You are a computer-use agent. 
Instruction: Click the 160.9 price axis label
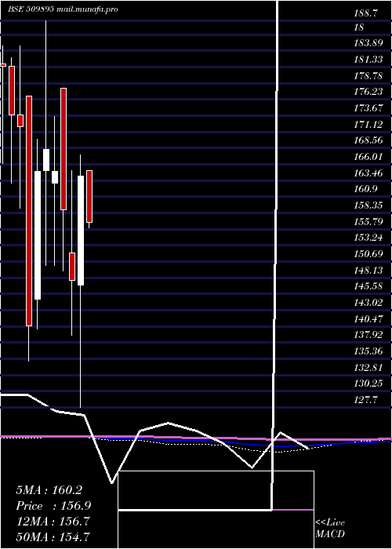(366, 189)
